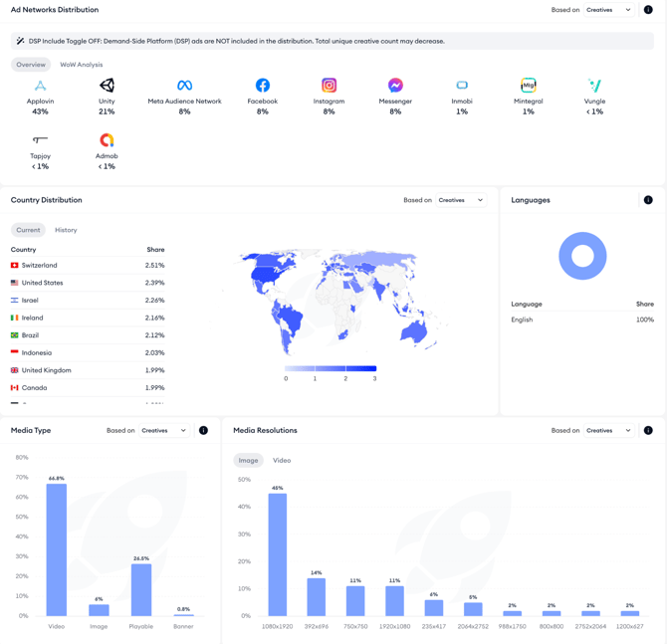This screenshot has width=667, height=644.
Task: Expand Country Distribution Based on dropdown
Action: coord(461,200)
